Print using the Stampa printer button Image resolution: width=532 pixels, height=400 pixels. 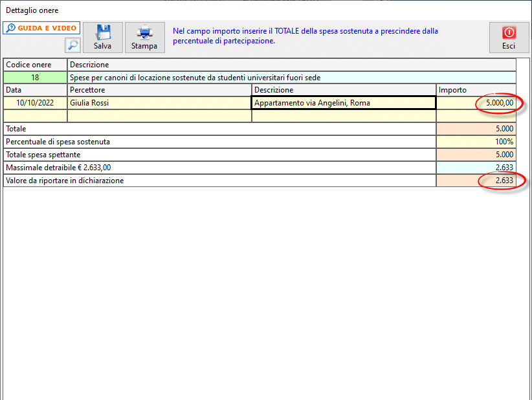(145, 38)
